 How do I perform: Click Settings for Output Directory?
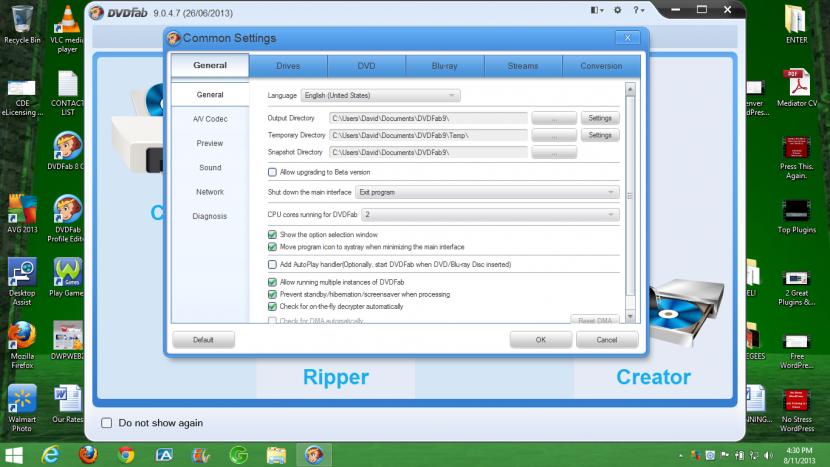(600, 118)
